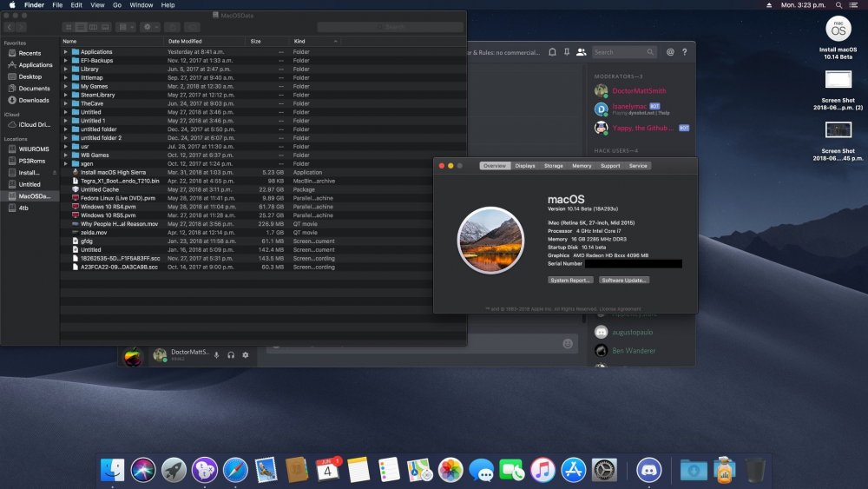Image resolution: width=868 pixels, height=489 pixels.
Task: Switch Finder to icon view
Action: coord(69,27)
